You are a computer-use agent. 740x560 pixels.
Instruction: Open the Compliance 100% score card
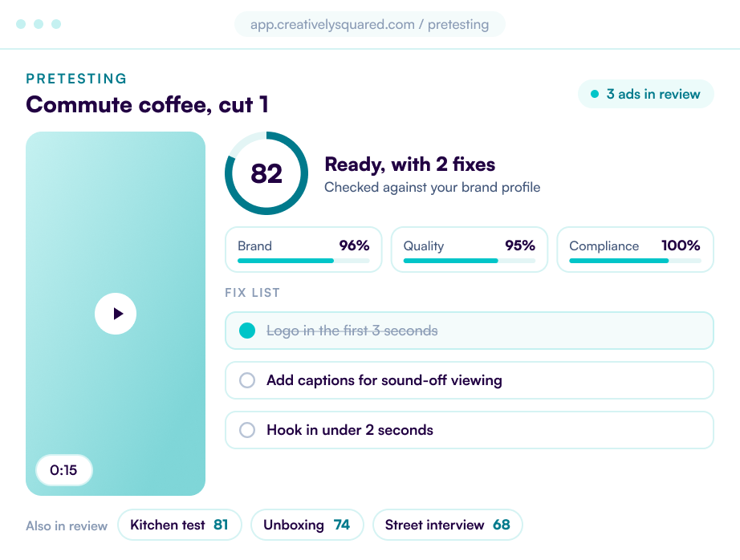[x=635, y=250]
